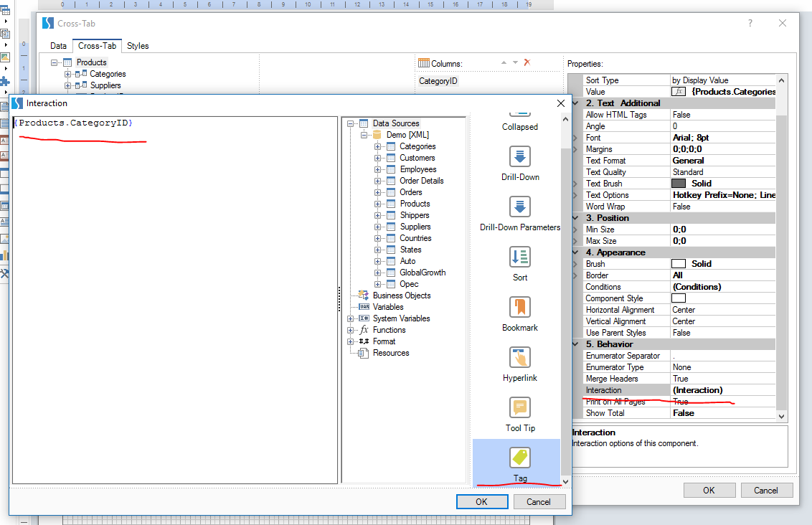The image size is (812, 525).
Task: Open the Bookmark interaction section
Action: [x=520, y=314]
